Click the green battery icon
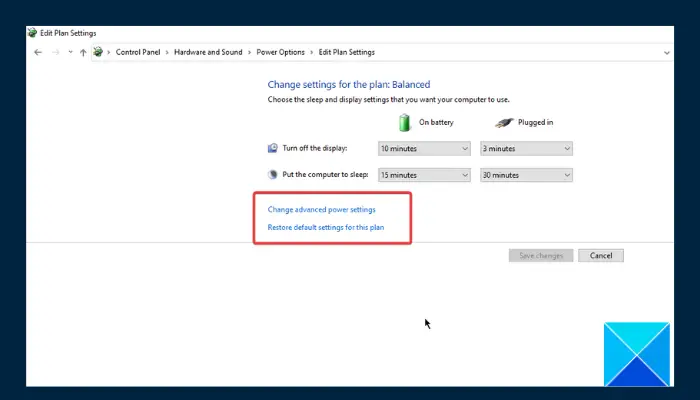The height and width of the screenshot is (400, 700). pos(404,122)
